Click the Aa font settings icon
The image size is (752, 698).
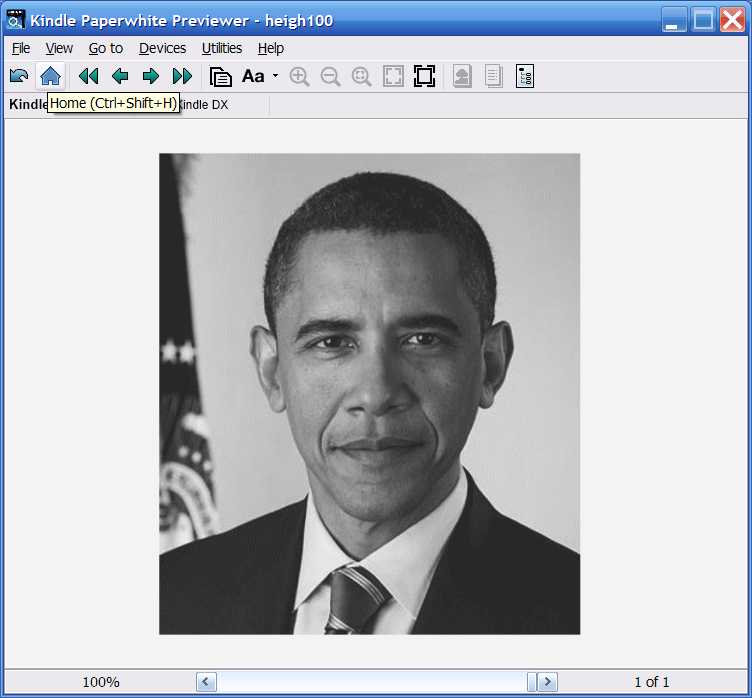point(253,76)
